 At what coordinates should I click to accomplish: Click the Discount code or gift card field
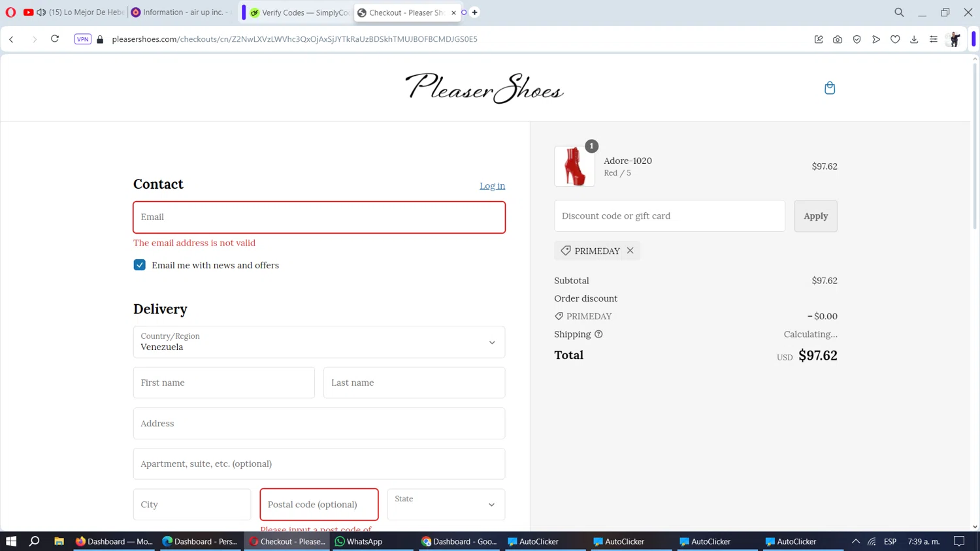click(670, 216)
